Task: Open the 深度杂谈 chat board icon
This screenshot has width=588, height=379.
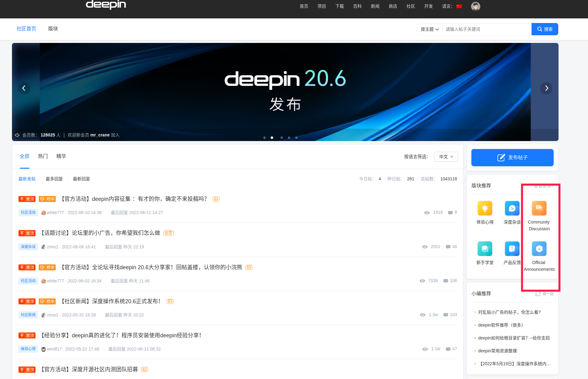Action: pos(512,209)
